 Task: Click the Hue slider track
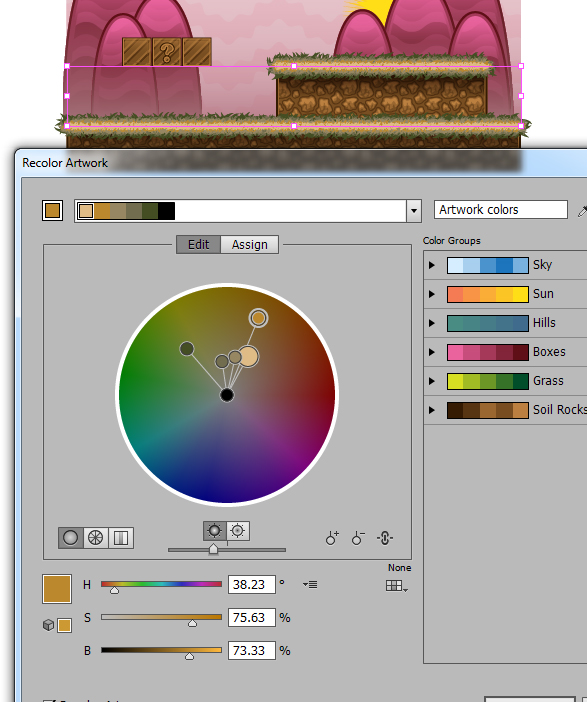point(161,584)
